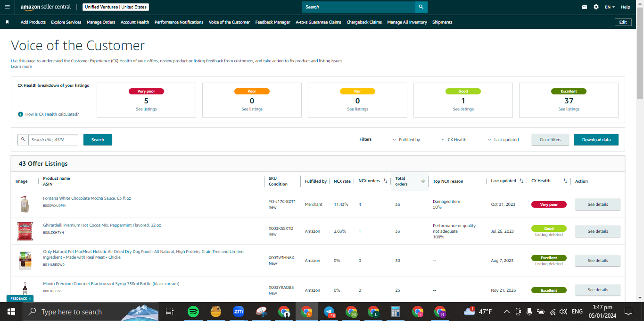Go to Manage All Inventory
Viewport: 644px width, 321px height.
point(407,22)
